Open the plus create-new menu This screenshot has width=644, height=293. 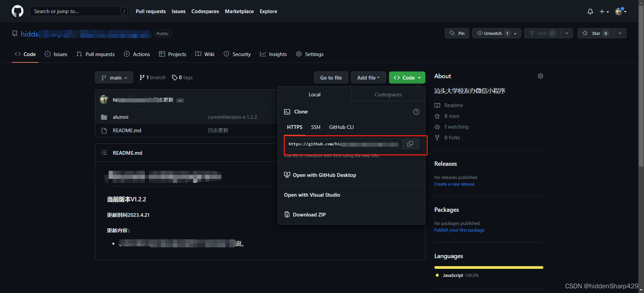tap(604, 11)
